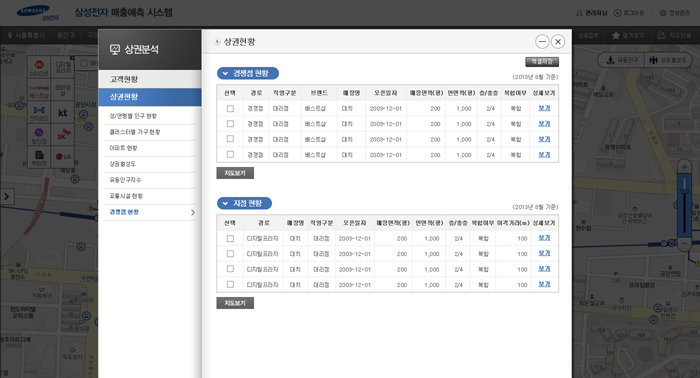Open 보기 link in first 자점 현황 row
700x378 pixels.
tap(544, 238)
